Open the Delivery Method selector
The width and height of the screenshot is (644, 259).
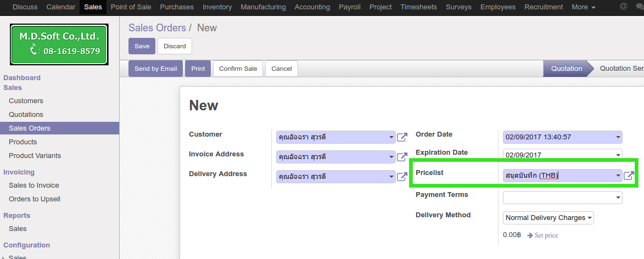(548, 218)
